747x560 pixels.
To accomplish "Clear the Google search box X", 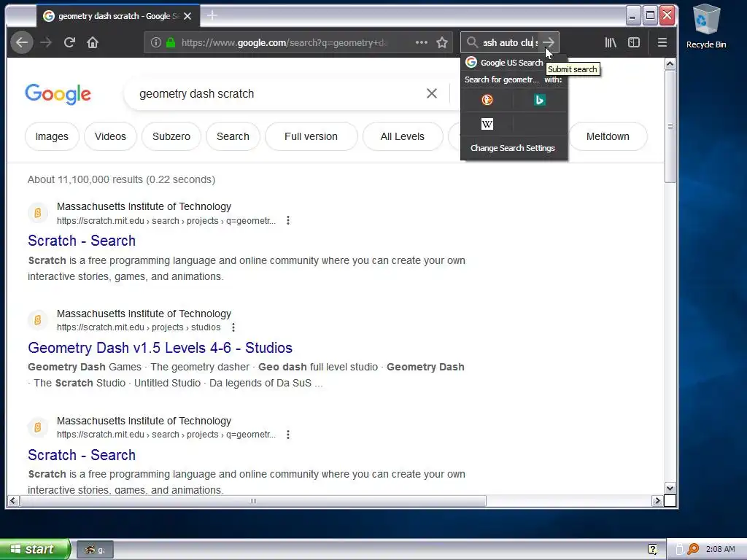I will pos(432,93).
